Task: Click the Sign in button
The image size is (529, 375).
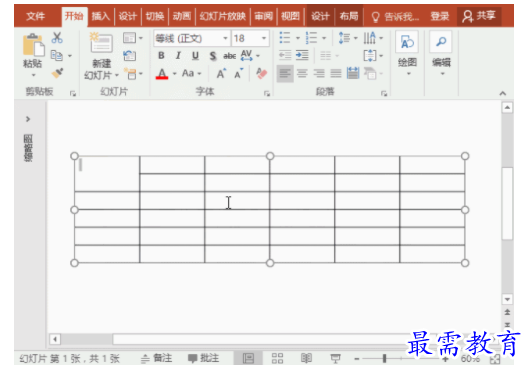Action: [440, 16]
